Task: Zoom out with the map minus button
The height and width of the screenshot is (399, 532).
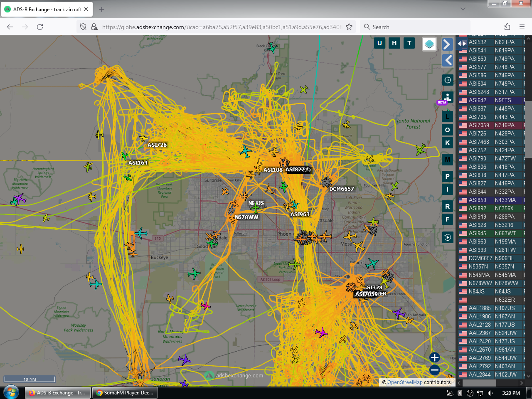Action: (x=435, y=369)
